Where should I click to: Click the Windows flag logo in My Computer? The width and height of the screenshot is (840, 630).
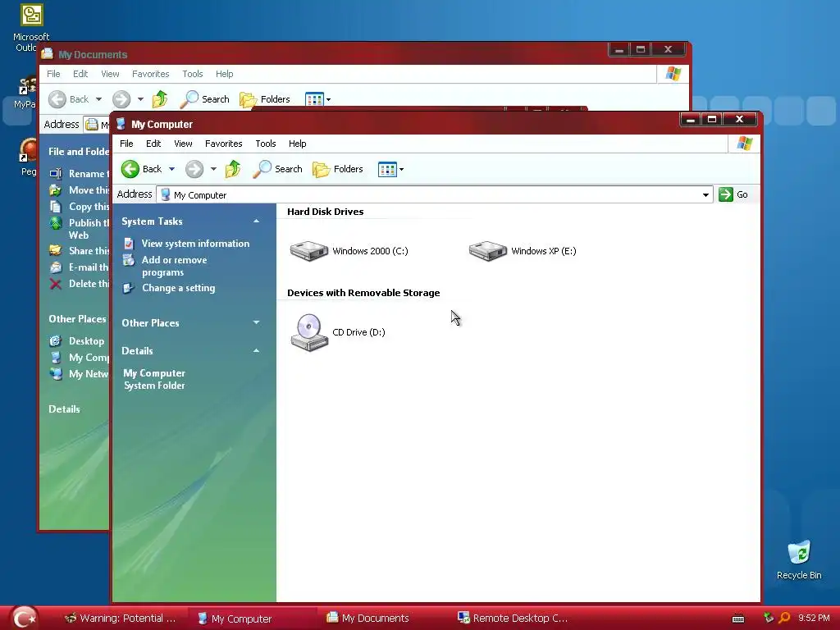coord(744,143)
